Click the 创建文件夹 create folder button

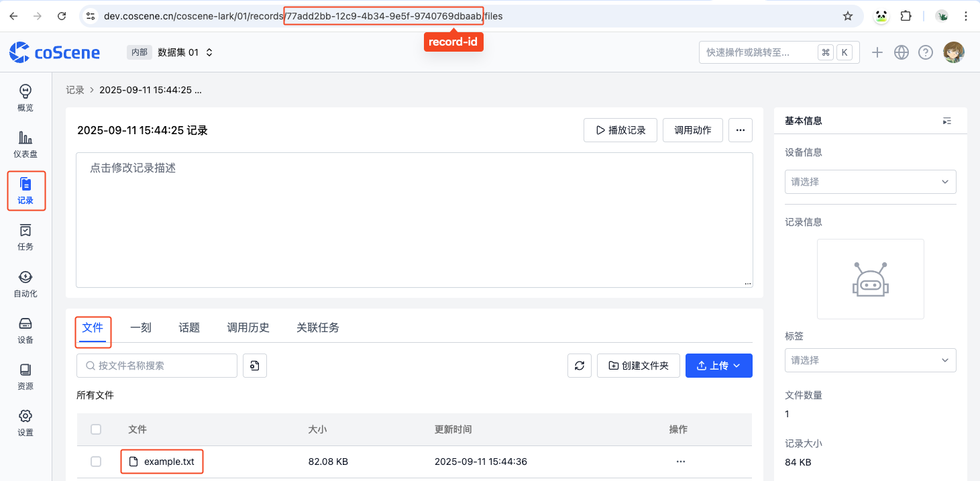[x=638, y=366]
